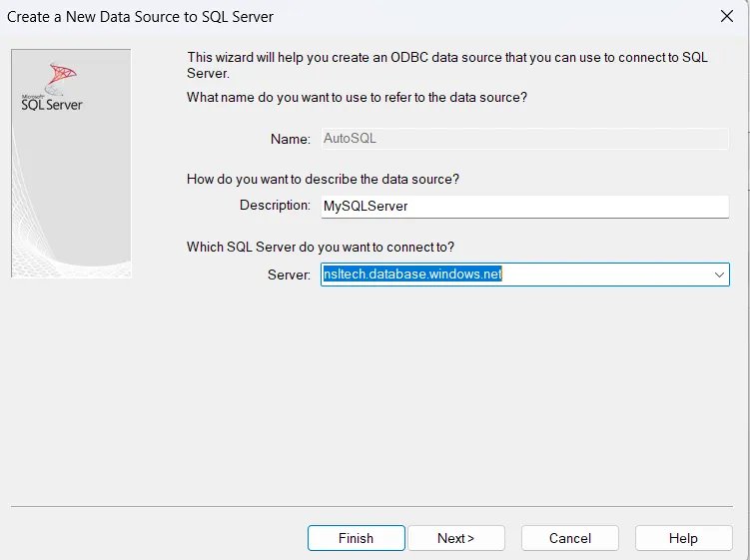Image resolution: width=750 pixels, height=560 pixels.
Task: Cancel the data source wizard
Action: pos(570,538)
